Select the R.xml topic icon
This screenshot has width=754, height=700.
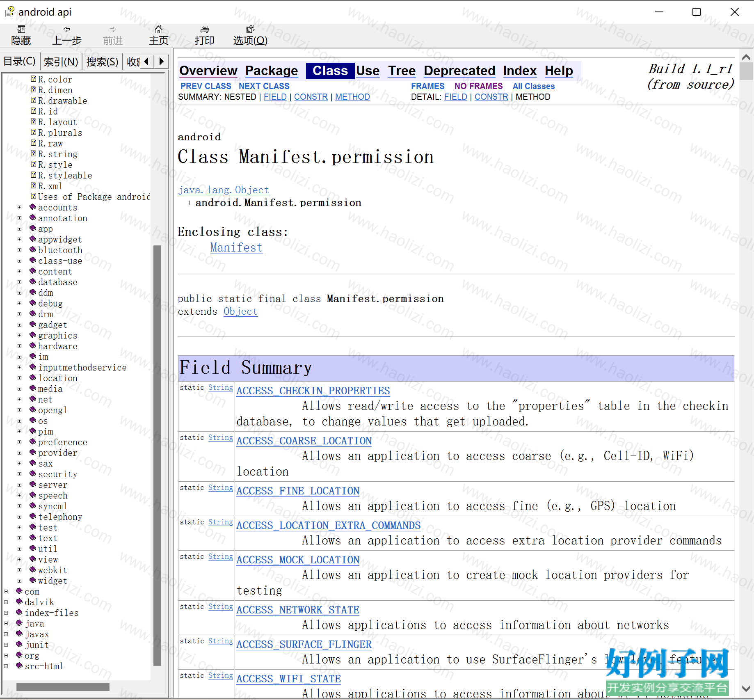click(34, 185)
